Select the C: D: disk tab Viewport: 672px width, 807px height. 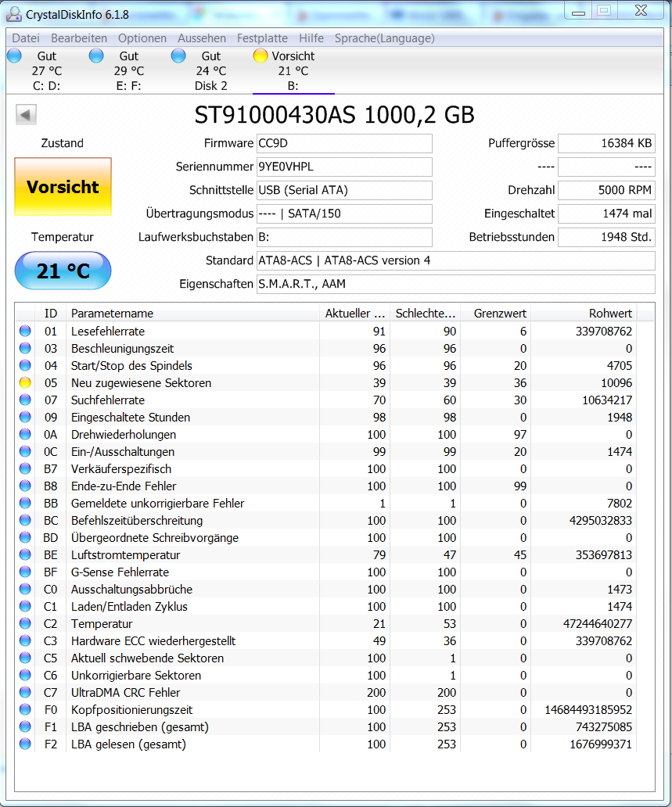tap(47, 70)
